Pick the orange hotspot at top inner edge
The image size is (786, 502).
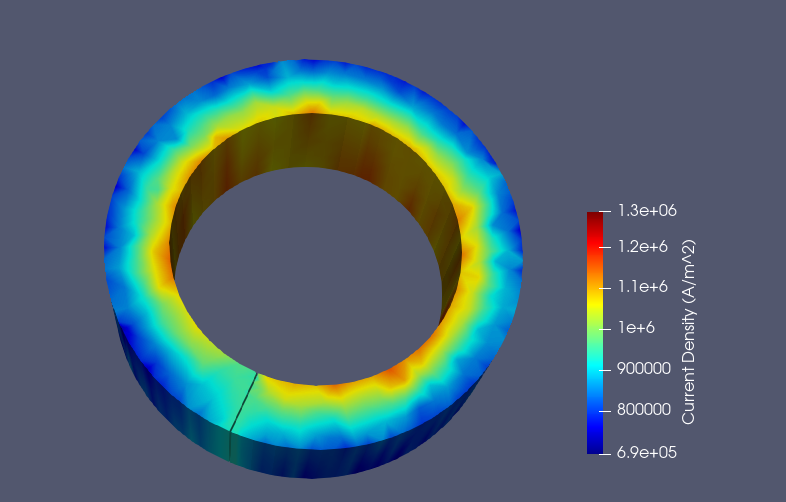pyautogui.click(x=313, y=105)
